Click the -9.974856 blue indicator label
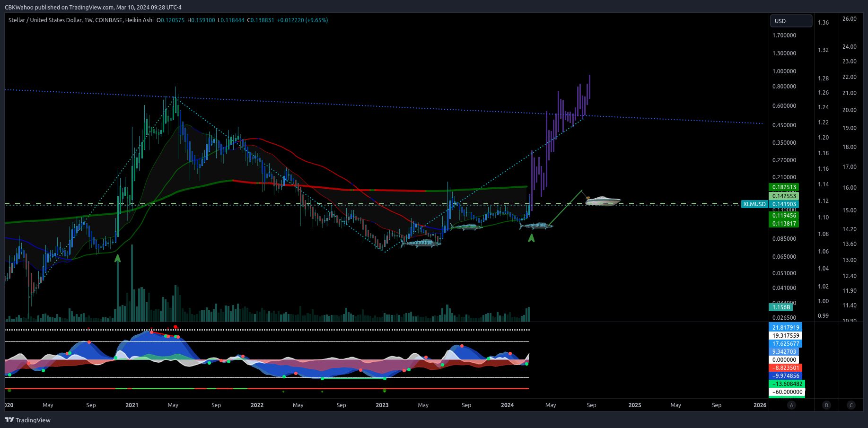Viewport: 868px width, 428px height. pyautogui.click(x=786, y=376)
